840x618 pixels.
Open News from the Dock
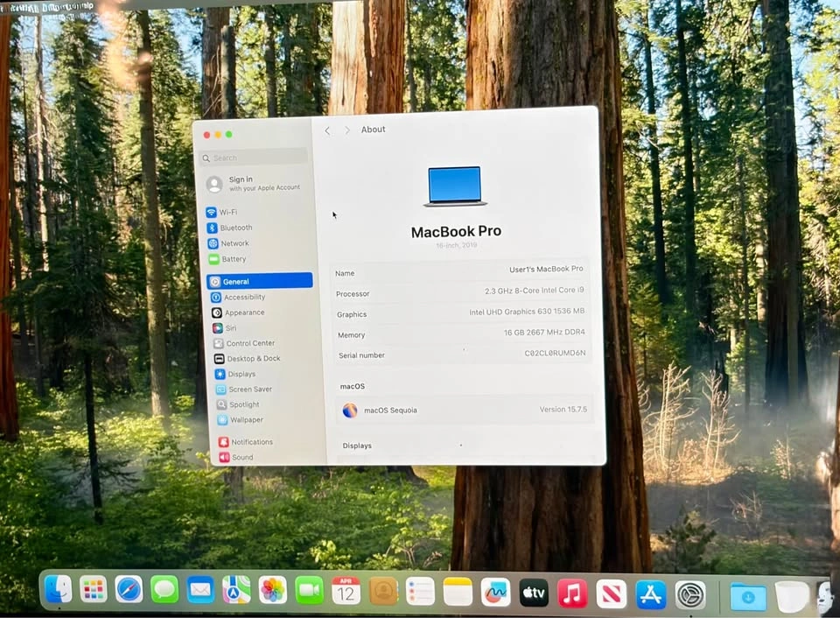pos(612,593)
